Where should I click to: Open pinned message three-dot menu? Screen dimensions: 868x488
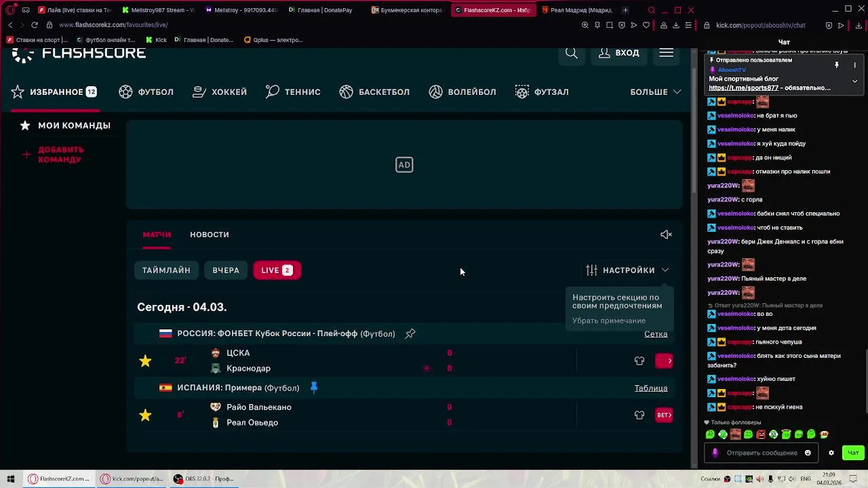point(854,65)
